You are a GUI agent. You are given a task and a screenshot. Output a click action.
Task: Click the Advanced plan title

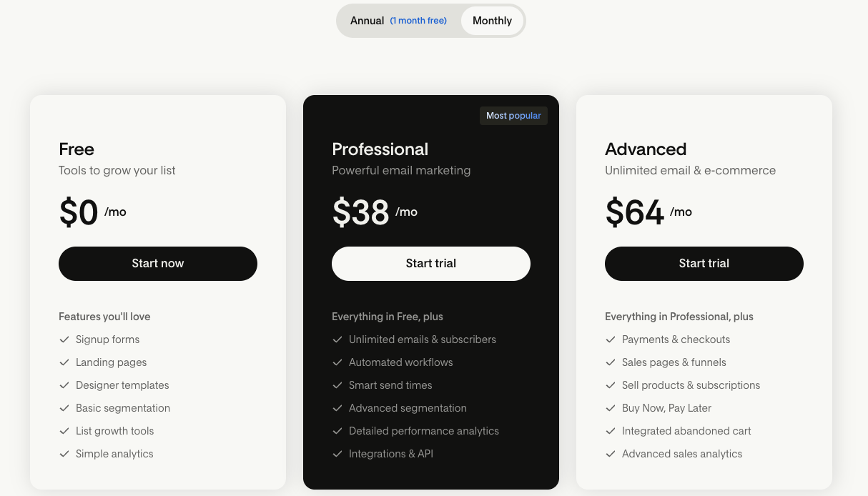(646, 149)
